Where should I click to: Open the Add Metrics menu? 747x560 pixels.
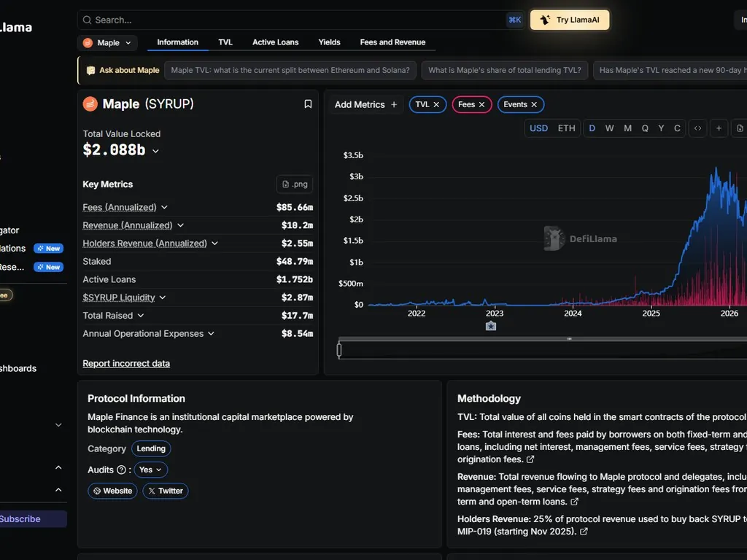366,105
